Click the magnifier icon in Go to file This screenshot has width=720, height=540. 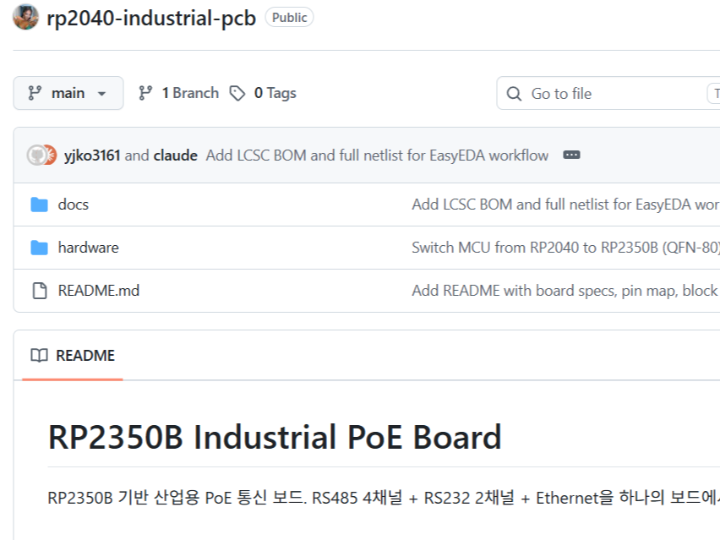pyautogui.click(x=514, y=94)
